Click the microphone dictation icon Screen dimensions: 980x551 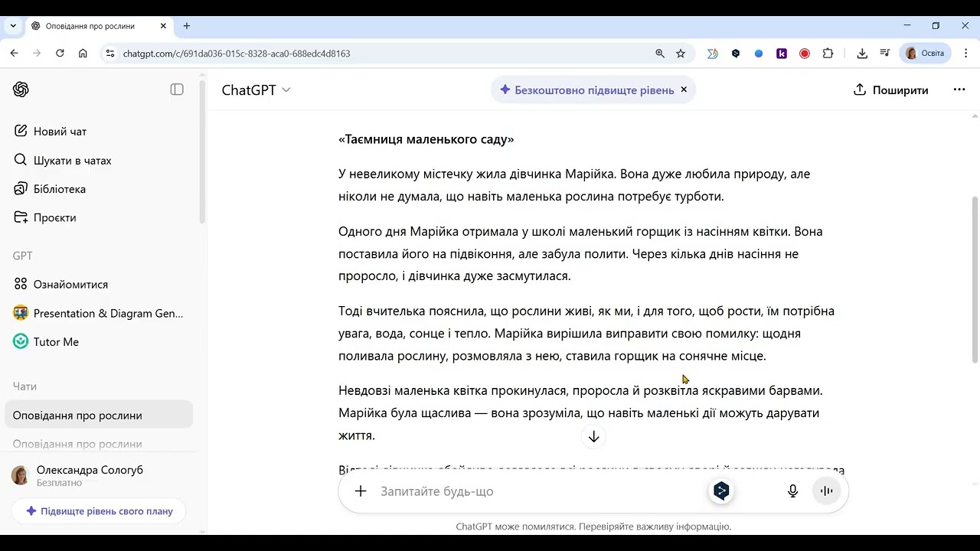(793, 491)
